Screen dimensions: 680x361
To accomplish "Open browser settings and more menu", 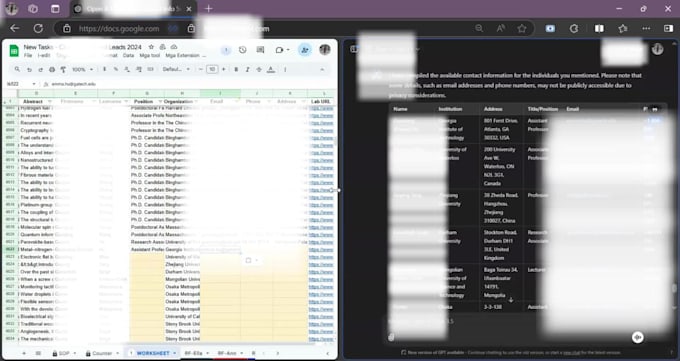I will coord(646,29).
